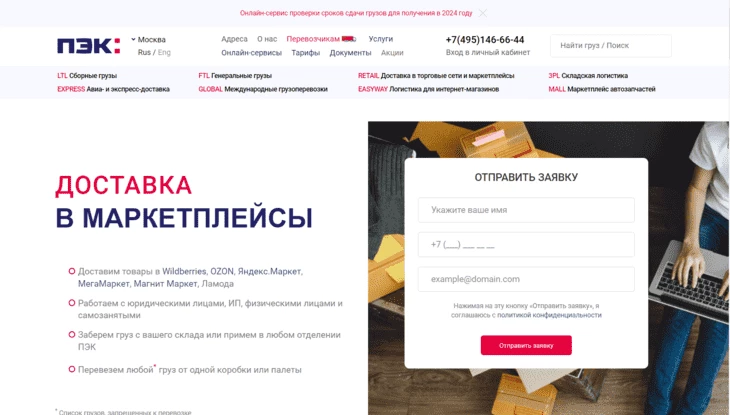Open Онлайн-сервисы menu
The image size is (730, 415).
(x=251, y=53)
